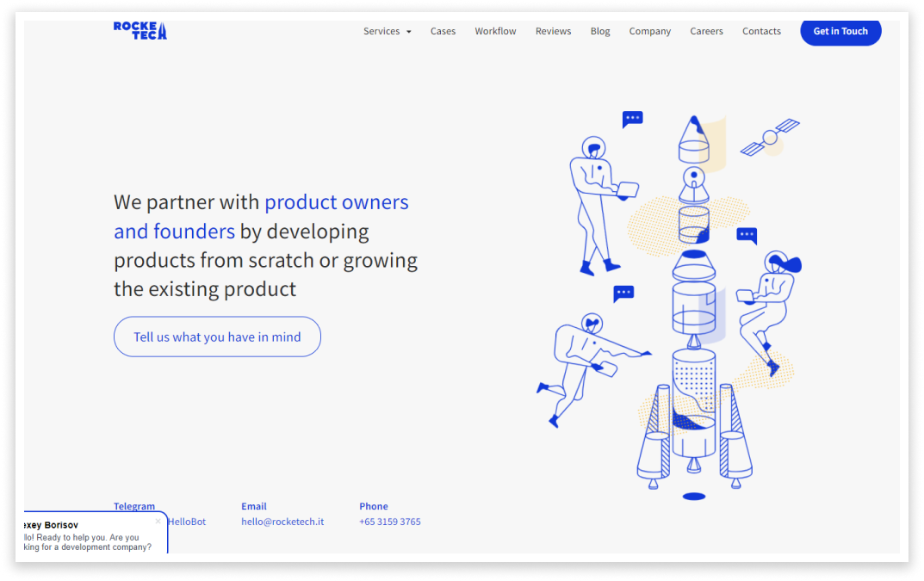The image size is (924, 581).
Task: Click the Telegram contact heading
Action: pyautogui.click(x=134, y=506)
